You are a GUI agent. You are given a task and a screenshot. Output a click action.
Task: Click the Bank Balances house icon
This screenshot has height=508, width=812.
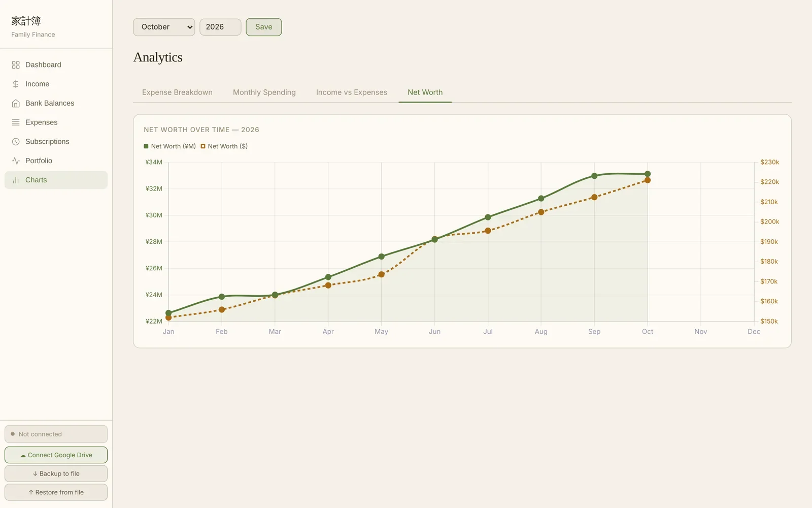(16, 103)
